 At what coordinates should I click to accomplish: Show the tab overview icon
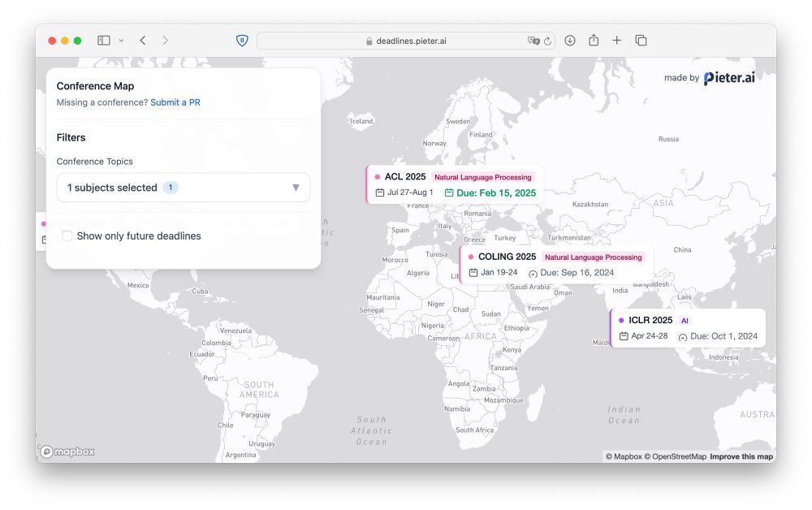[641, 41]
